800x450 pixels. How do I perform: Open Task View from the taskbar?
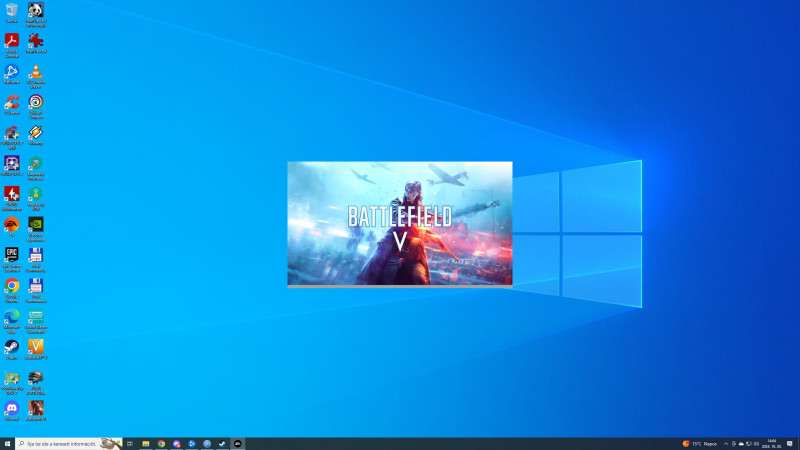(130, 444)
